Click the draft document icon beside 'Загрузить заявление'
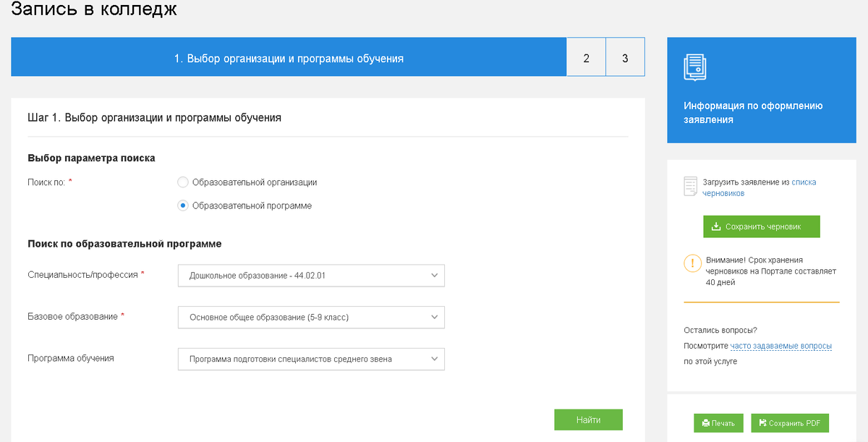 coord(690,187)
